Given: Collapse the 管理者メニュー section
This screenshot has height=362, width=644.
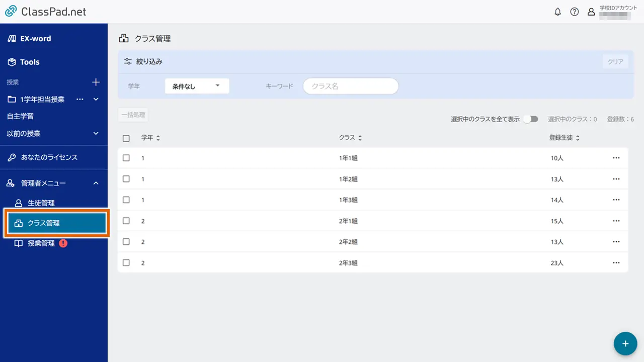Looking at the screenshot, I should tap(96, 184).
